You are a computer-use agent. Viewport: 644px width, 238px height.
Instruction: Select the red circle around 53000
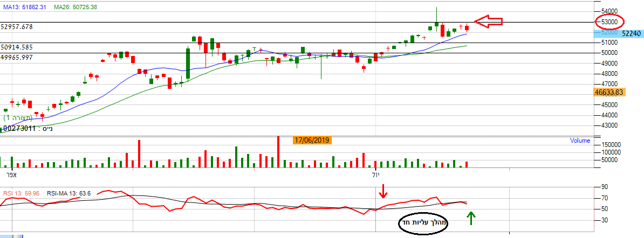coord(609,22)
